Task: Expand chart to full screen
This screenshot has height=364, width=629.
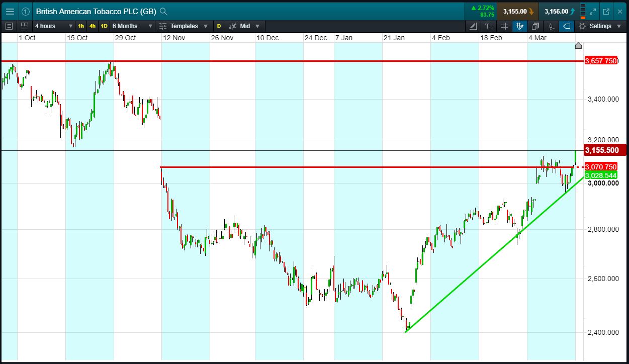Action: coord(592,12)
